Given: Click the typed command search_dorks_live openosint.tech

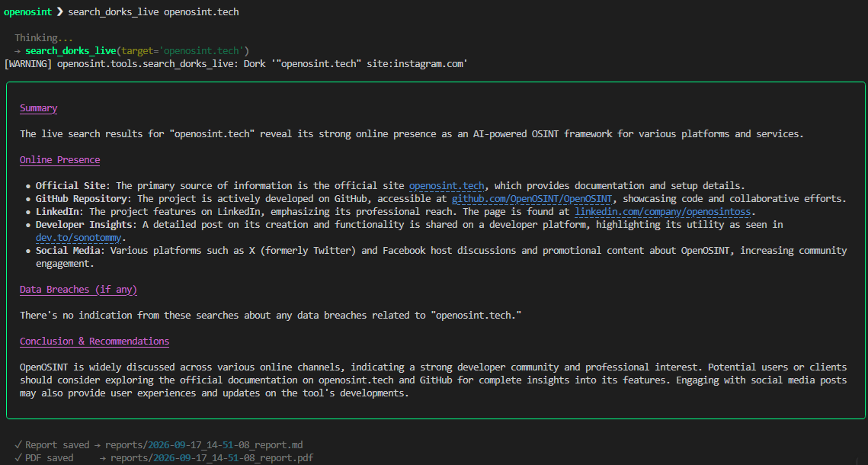Looking at the screenshot, I should click(x=153, y=11).
